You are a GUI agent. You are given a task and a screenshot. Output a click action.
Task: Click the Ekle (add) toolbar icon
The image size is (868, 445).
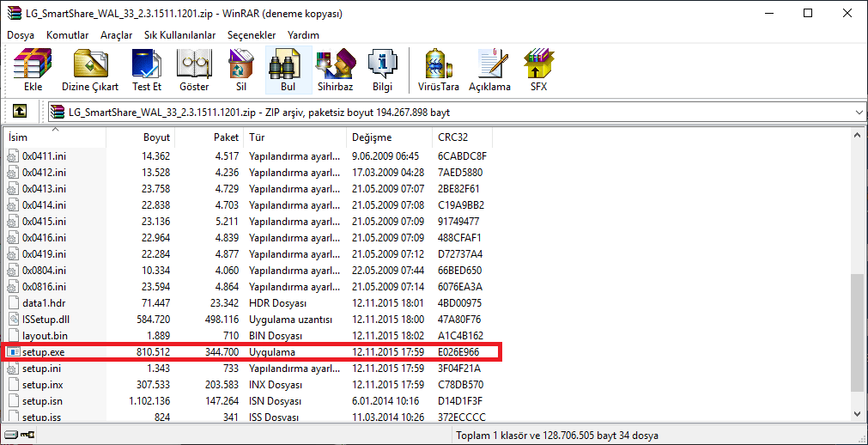(x=33, y=70)
